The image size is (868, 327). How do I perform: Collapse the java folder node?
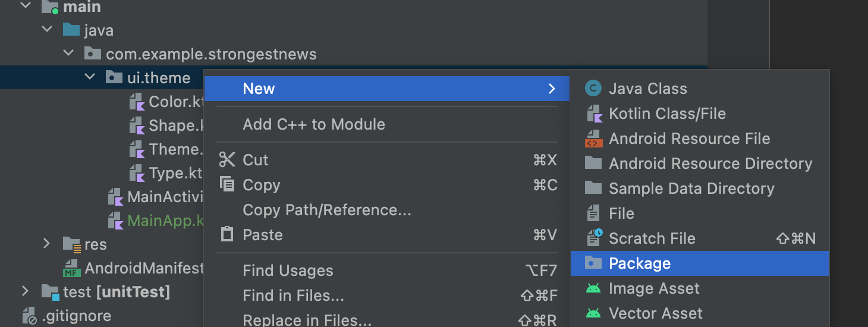click(x=48, y=30)
